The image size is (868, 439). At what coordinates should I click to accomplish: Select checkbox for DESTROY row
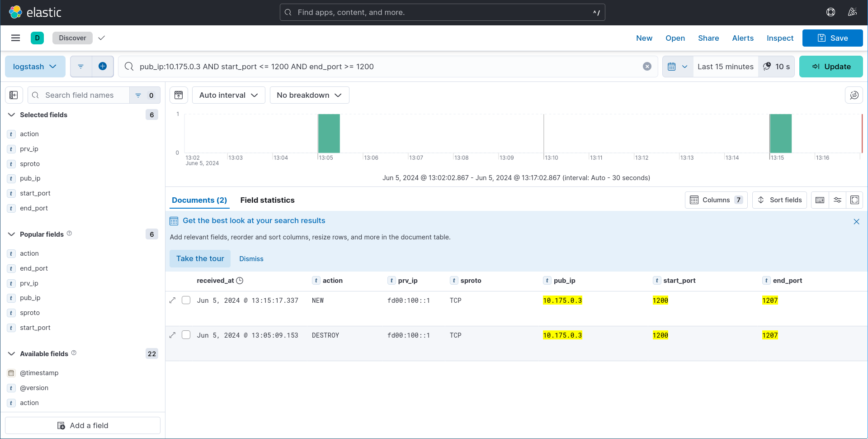coord(186,335)
